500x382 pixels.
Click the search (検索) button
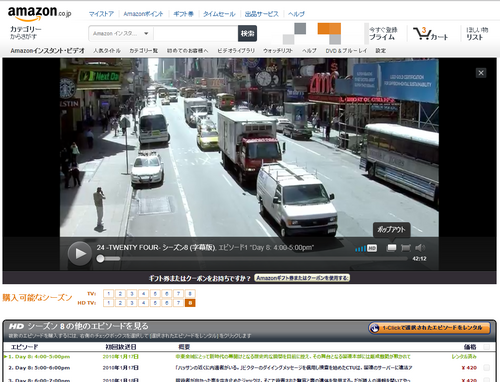[x=247, y=33]
